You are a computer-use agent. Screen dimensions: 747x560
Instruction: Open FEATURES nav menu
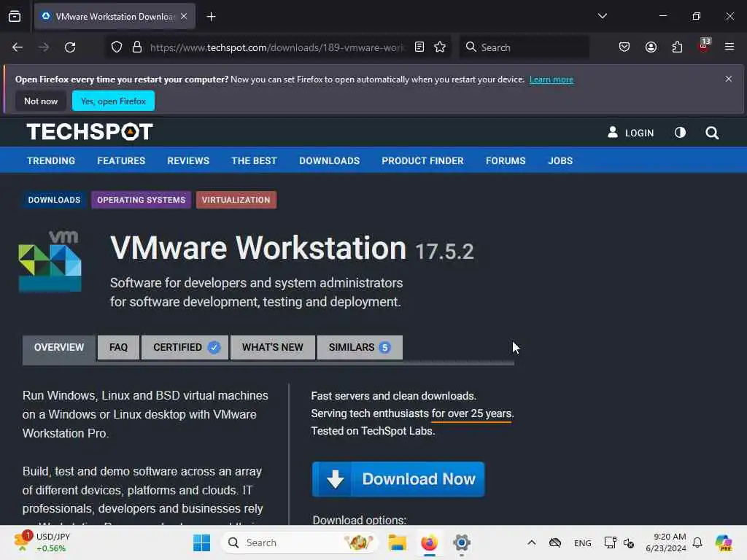click(x=121, y=161)
